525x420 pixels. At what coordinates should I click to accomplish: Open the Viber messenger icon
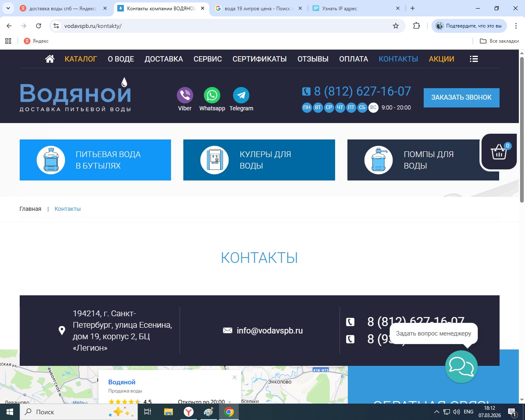185,95
